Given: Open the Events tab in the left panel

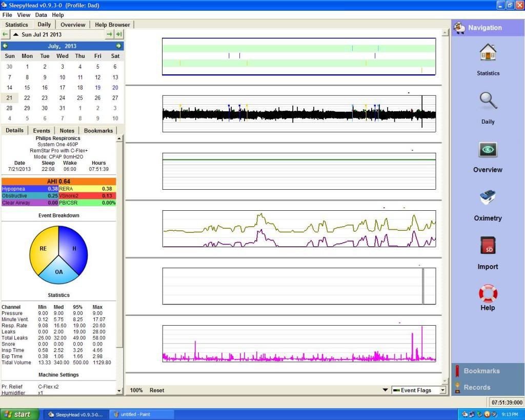Looking at the screenshot, I should (42, 131).
